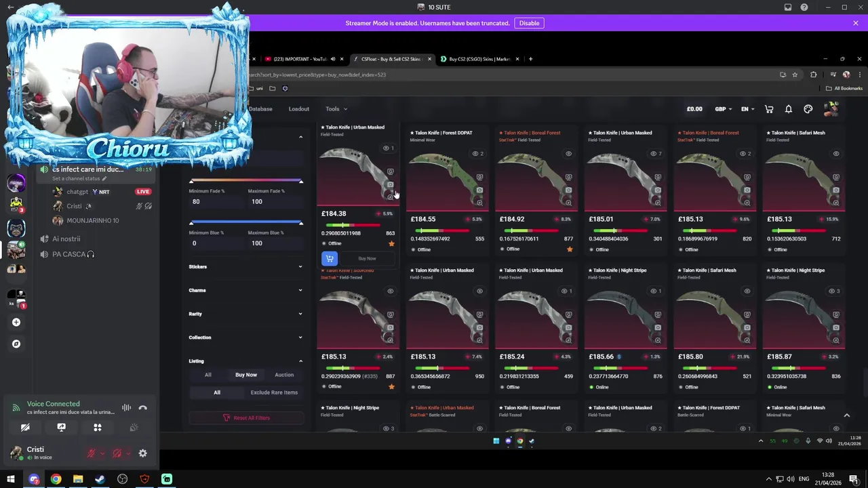Image resolution: width=868 pixels, height=488 pixels.
Task: Open Discord user settings gear
Action: 142,453
